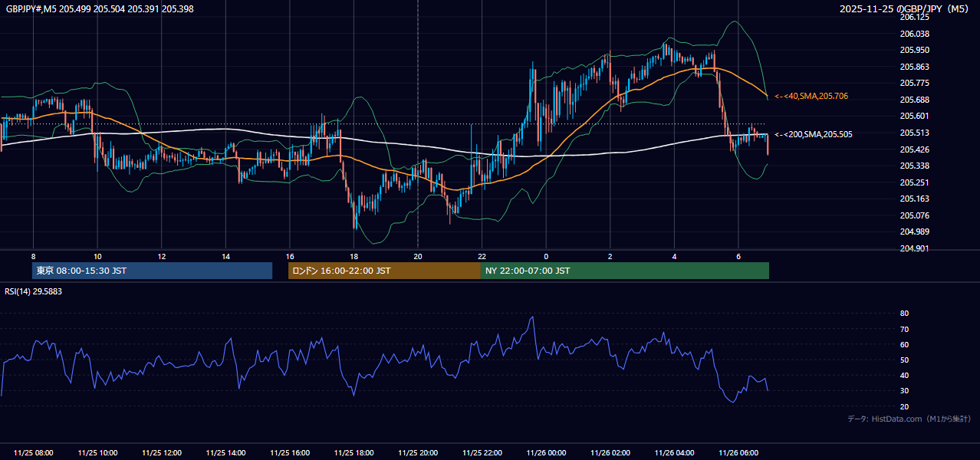Click the 11/25 12:00 time label
This screenshot has height=460, width=980.
coord(161,453)
